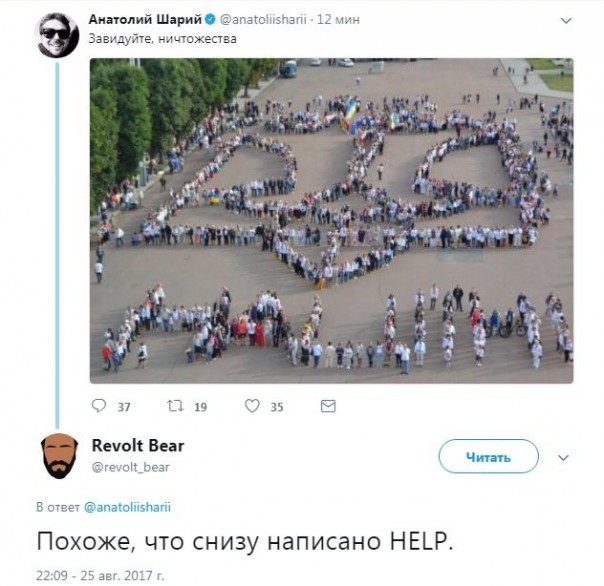604x586 pixels.
Task: Click the @anatoliisharii handle in the tweet header
Action: (x=263, y=19)
